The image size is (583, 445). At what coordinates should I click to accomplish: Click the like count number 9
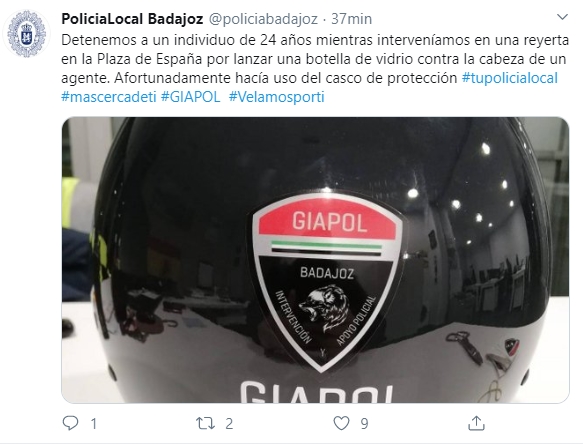[364, 423]
